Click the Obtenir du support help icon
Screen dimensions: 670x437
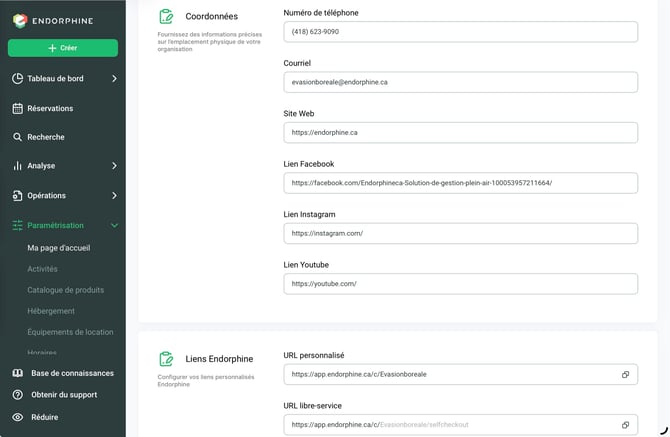[18, 395]
